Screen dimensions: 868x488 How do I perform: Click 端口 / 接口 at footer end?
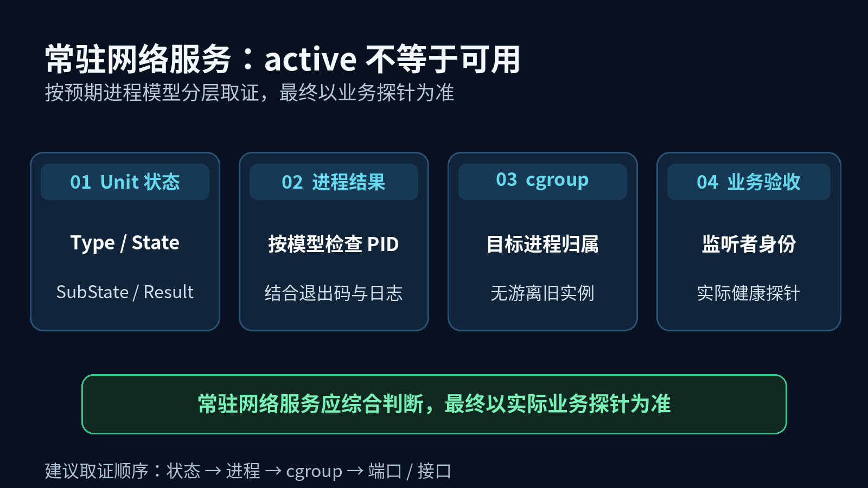(410, 471)
